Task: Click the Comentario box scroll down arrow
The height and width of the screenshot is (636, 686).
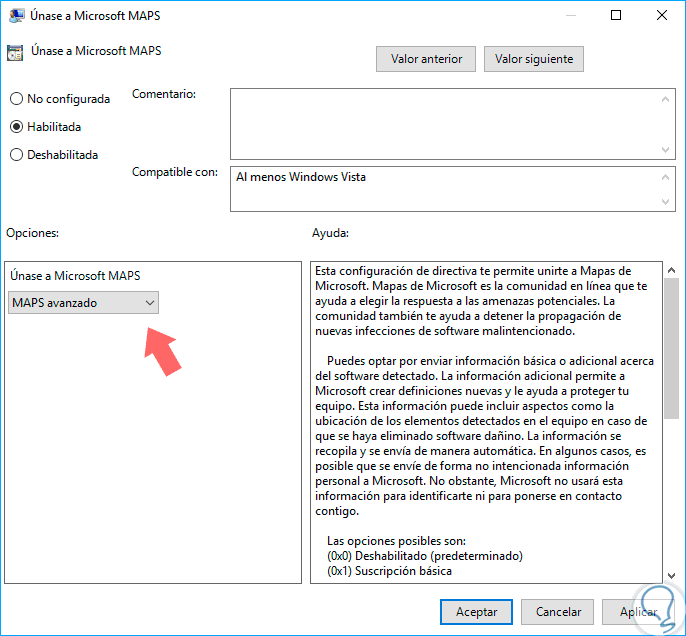Action: 665,150
